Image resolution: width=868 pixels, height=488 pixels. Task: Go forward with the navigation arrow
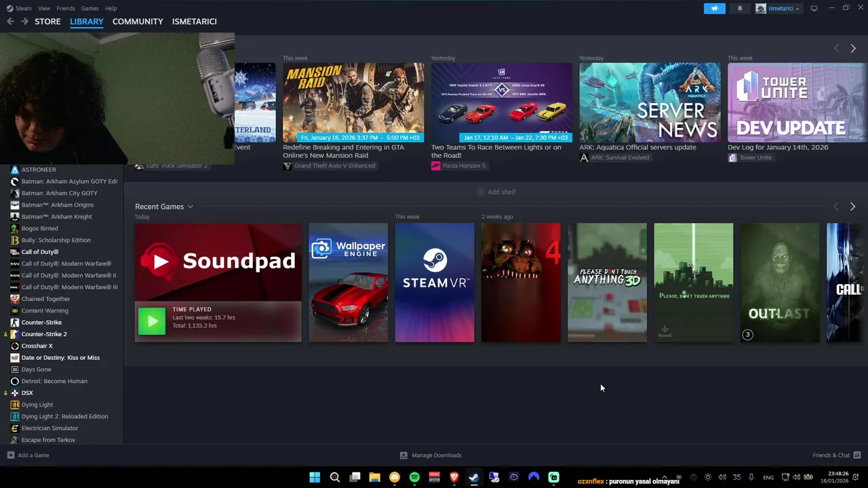(24, 22)
